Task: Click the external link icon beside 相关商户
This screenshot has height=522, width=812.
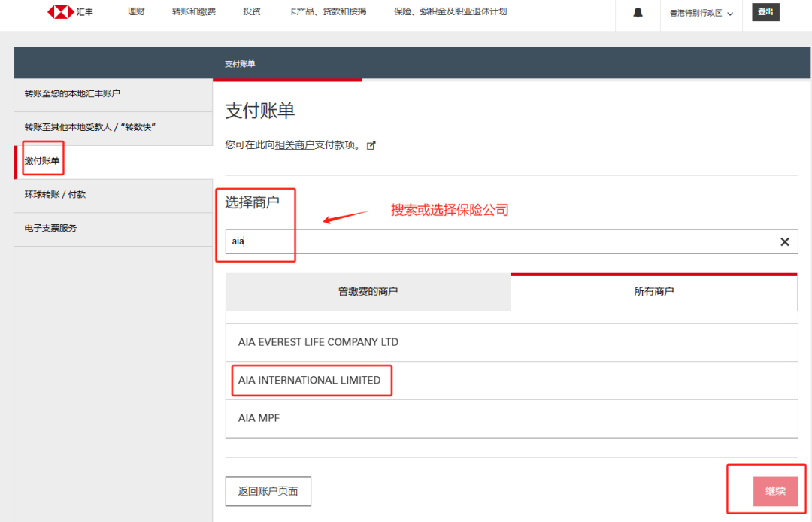Action: click(x=371, y=145)
